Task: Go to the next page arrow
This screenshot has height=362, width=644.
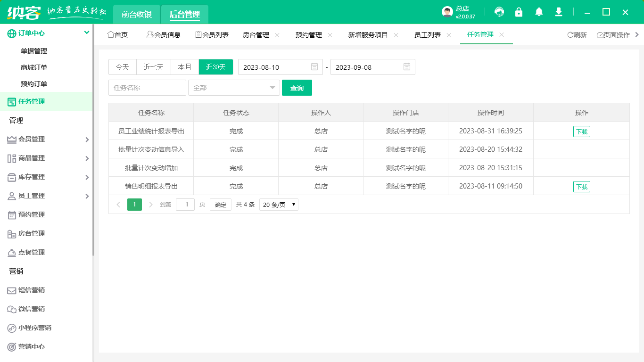Action: coord(151,205)
